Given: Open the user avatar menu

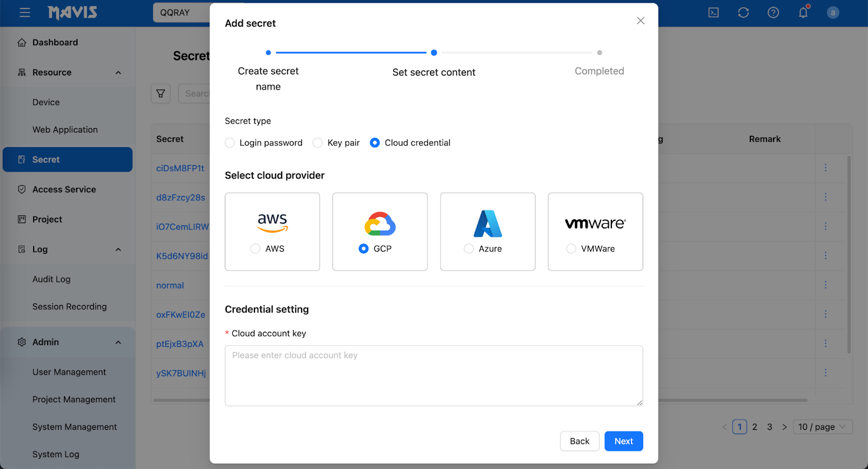Looking at the screenshot, I should 833,12.
